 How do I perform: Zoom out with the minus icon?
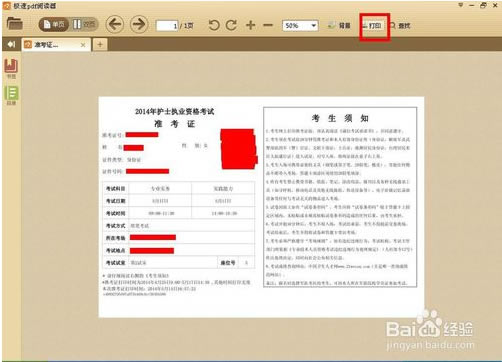268,25
